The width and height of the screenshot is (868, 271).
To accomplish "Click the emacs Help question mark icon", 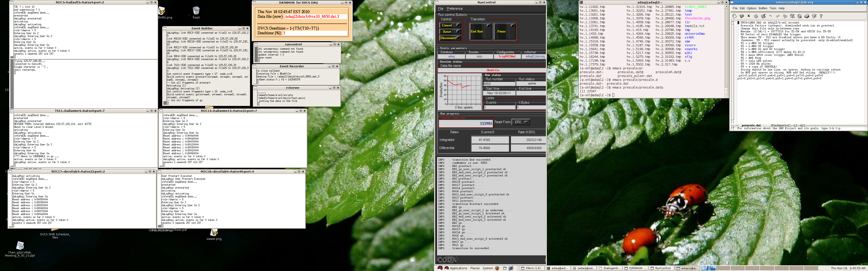I will (821, 16).
